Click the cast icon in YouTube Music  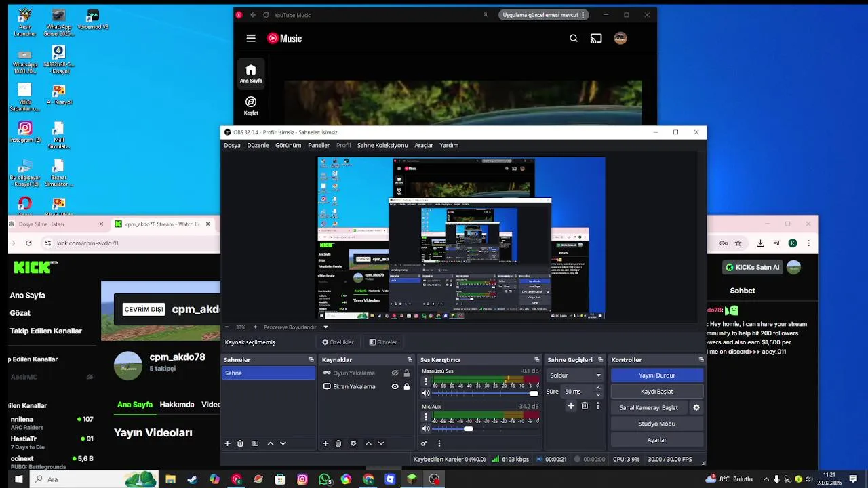[x=596, y=39]
